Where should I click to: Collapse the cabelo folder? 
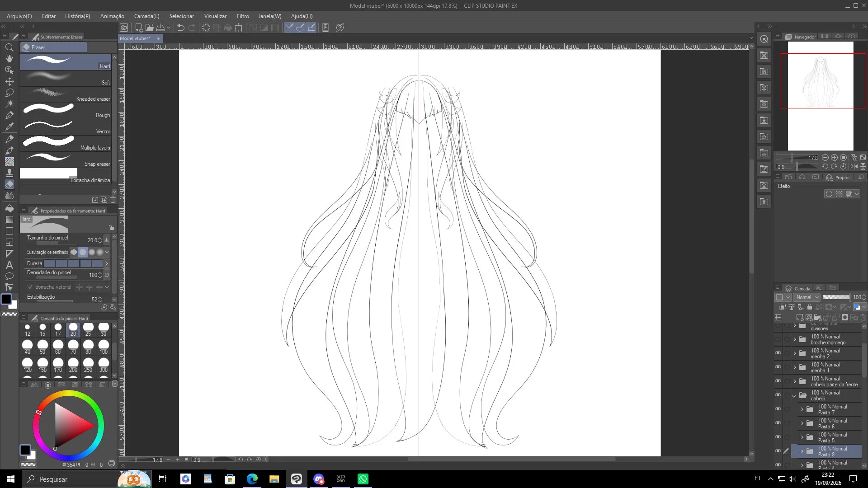pyautogui.click(x=794, y=396)
